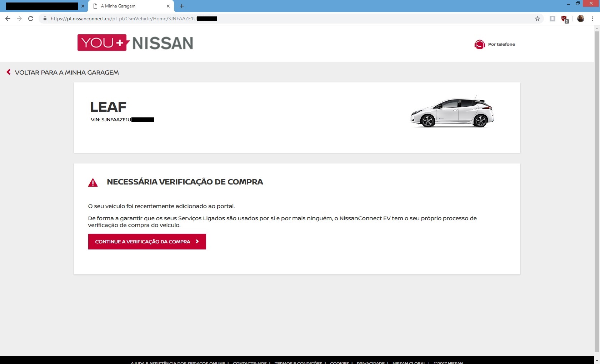Click the page vertical scrollbar thumb
The image size is (600, 364).
click(x=597, y=191)
